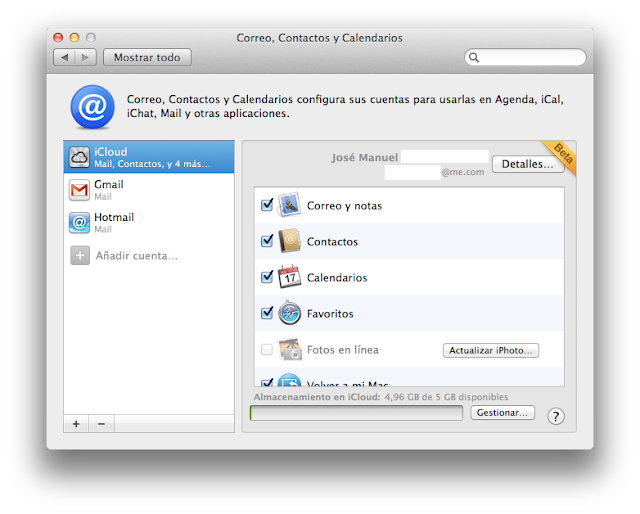
Task: Minimize the window with the yellow button
Action: [74, 38]
